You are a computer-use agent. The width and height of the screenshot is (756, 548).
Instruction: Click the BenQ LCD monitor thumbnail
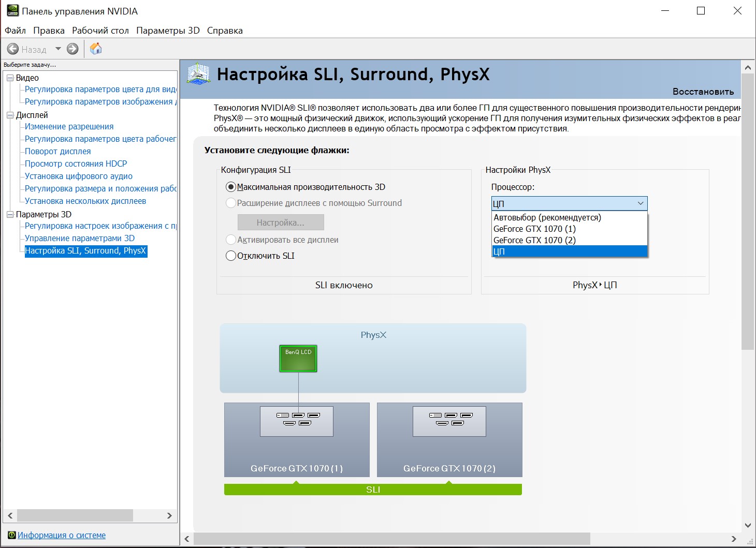pos(298,359)
